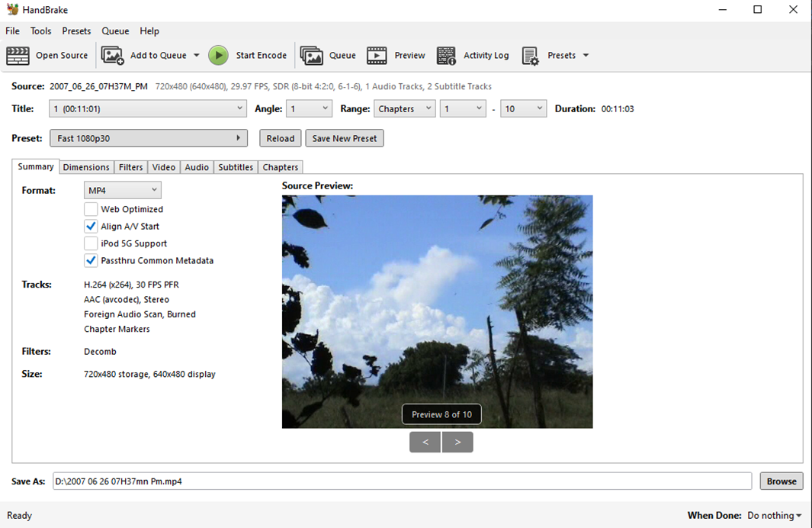Expand the Format MP4 dropdown

(123, 190)
